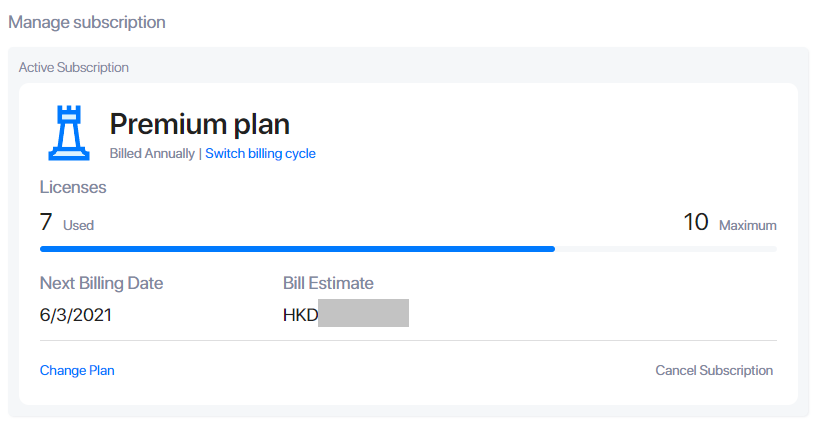Click the blue rook Premium plan icon
The height and width of the screenshot is (439, 815).
(x=69, y=133)
